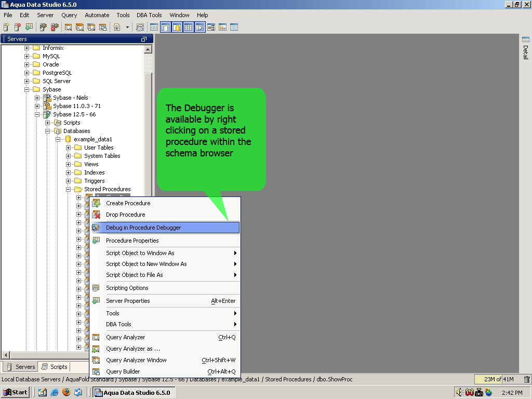Image resolution: width=532 pixels, height=399 pixels.
Task: Open the Query menu in menu bar
Action: click(x=69, y=15)
